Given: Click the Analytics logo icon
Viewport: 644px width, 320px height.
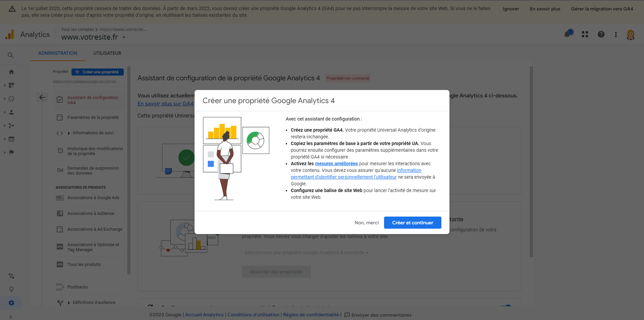Looking at the screenshot, I should (10, 34).
